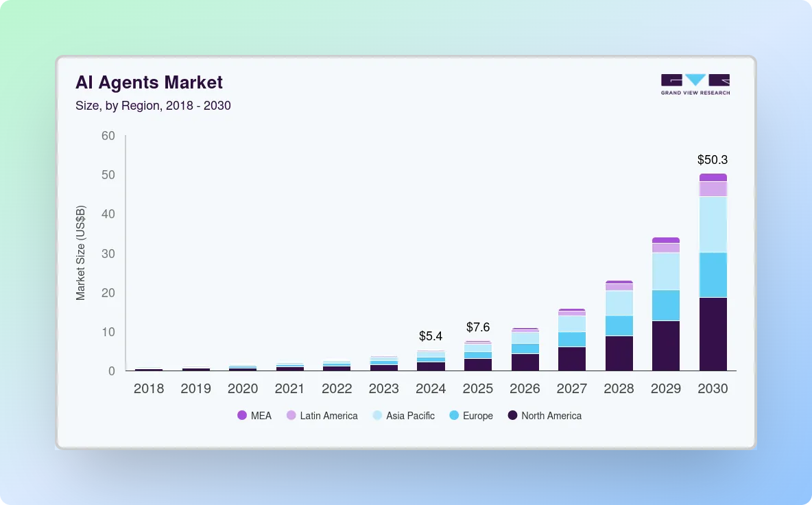Screen dimensions: 812x505
Task: Click the 2020 x-axis label
Action: (x=243, y=388)
